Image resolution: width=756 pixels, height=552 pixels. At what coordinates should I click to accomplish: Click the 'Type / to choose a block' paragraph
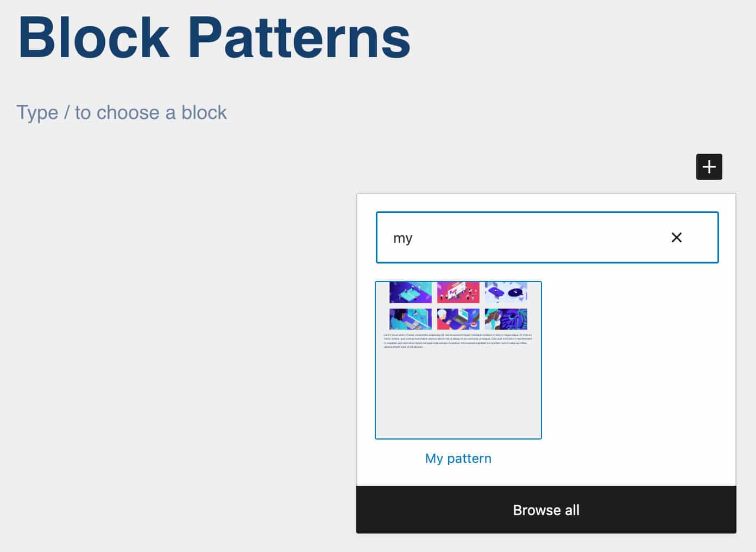122,112
